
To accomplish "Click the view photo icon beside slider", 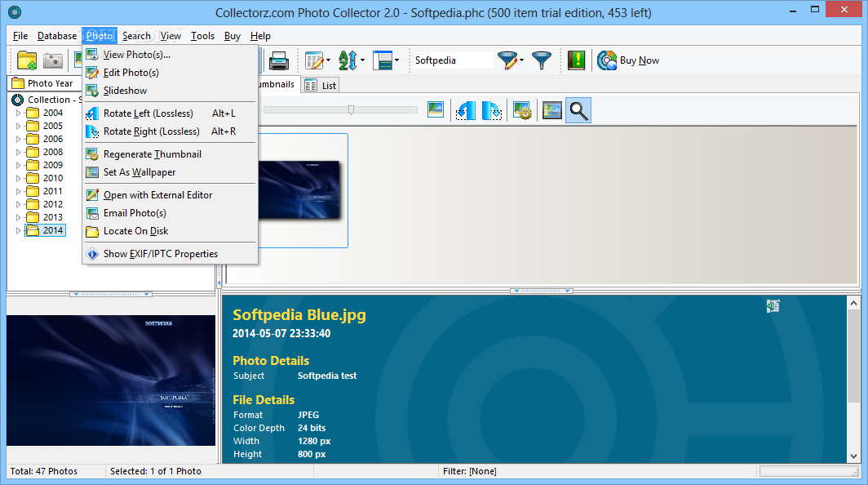I will pos(436,109).
